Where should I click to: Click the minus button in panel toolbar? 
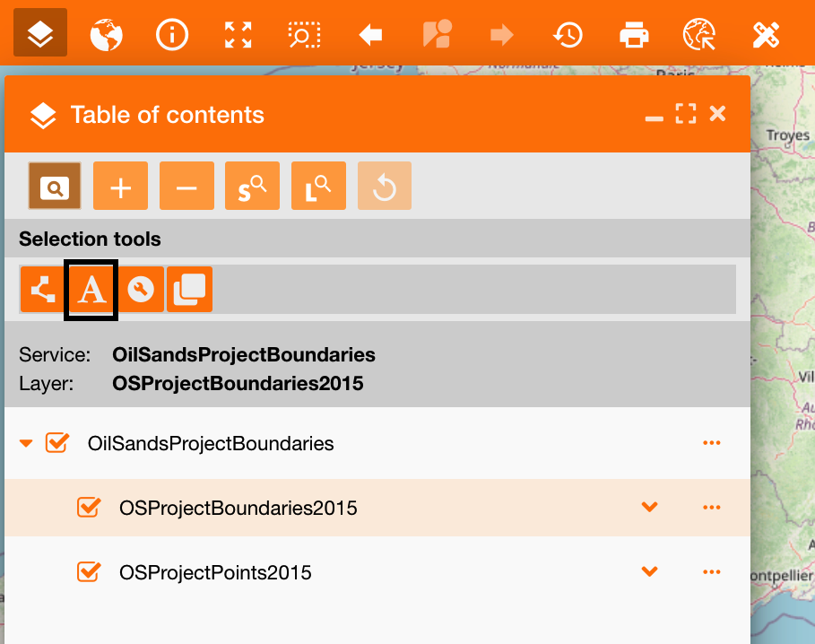click(x=186, y=186)
